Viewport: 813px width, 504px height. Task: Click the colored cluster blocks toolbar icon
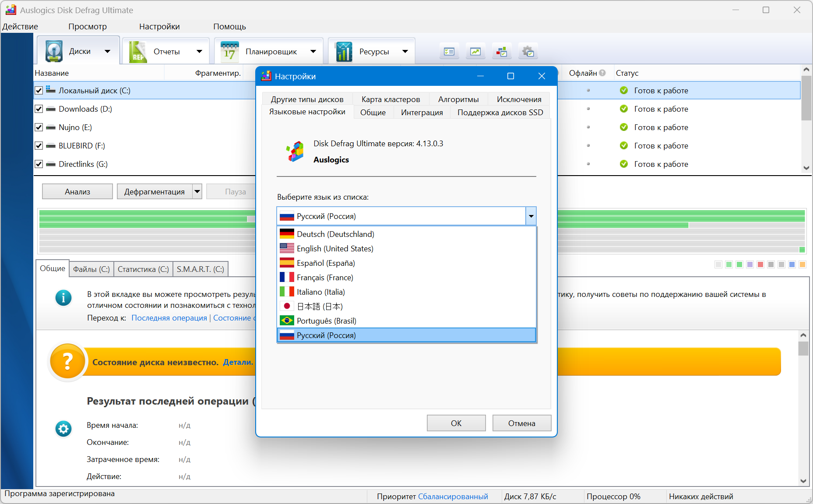pyautogui.click(x=502, y=52)
